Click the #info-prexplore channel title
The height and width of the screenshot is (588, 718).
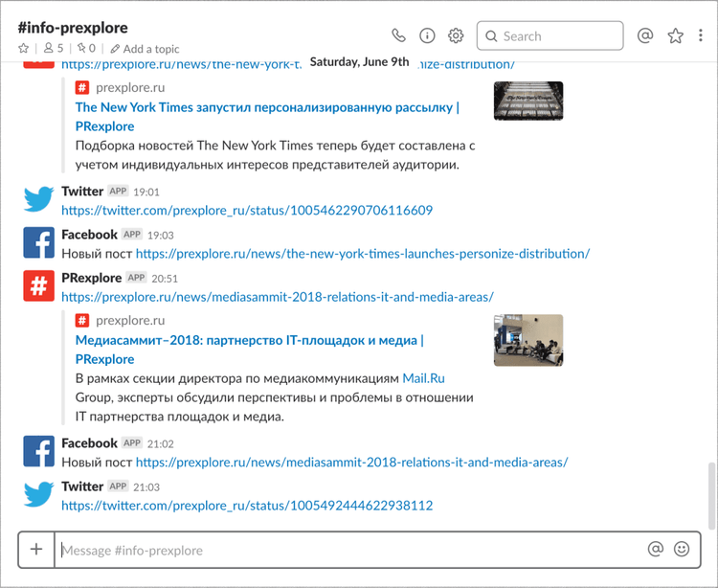point(73,28)
